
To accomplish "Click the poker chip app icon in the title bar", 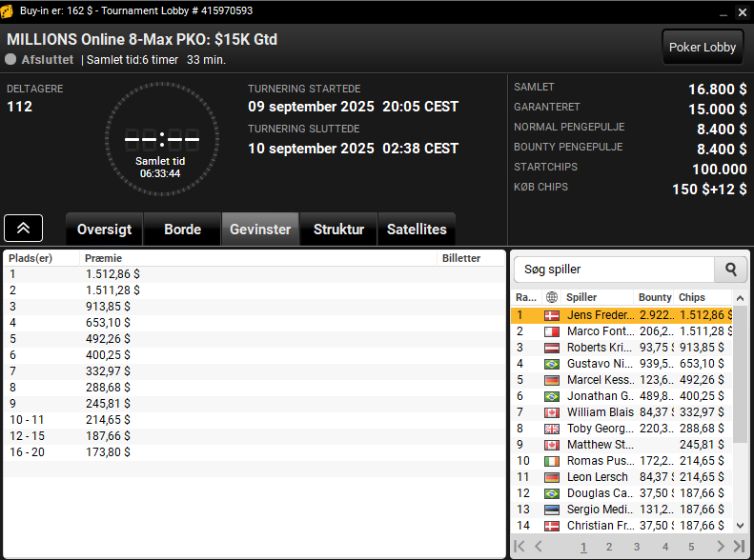I will 7,11.
